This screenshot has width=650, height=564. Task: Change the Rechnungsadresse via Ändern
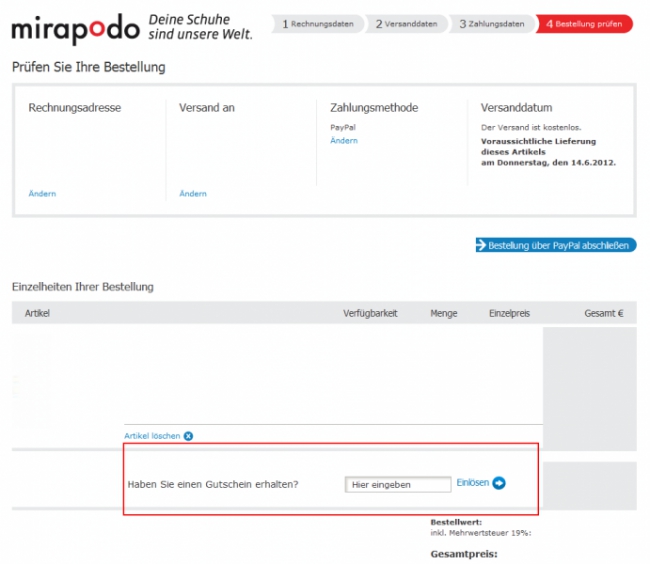(x=42, y=194)
